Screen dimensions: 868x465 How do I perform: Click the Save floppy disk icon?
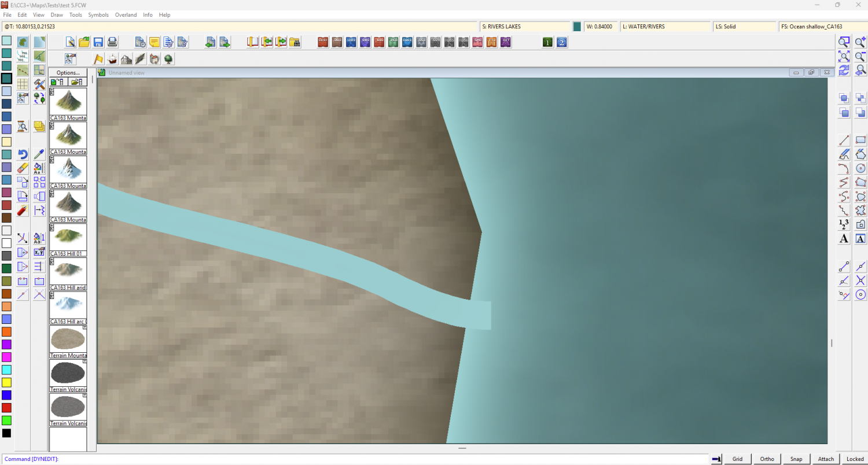tap(98, 42)
